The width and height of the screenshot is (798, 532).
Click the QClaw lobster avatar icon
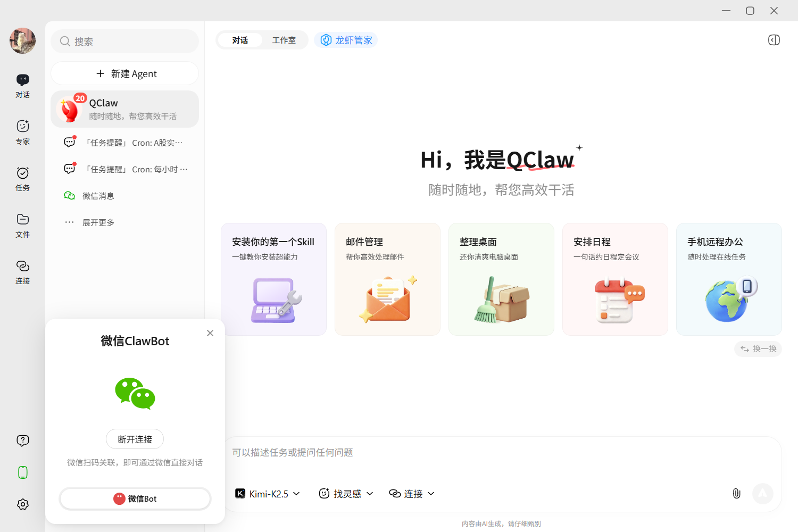[x=69, y=110]
